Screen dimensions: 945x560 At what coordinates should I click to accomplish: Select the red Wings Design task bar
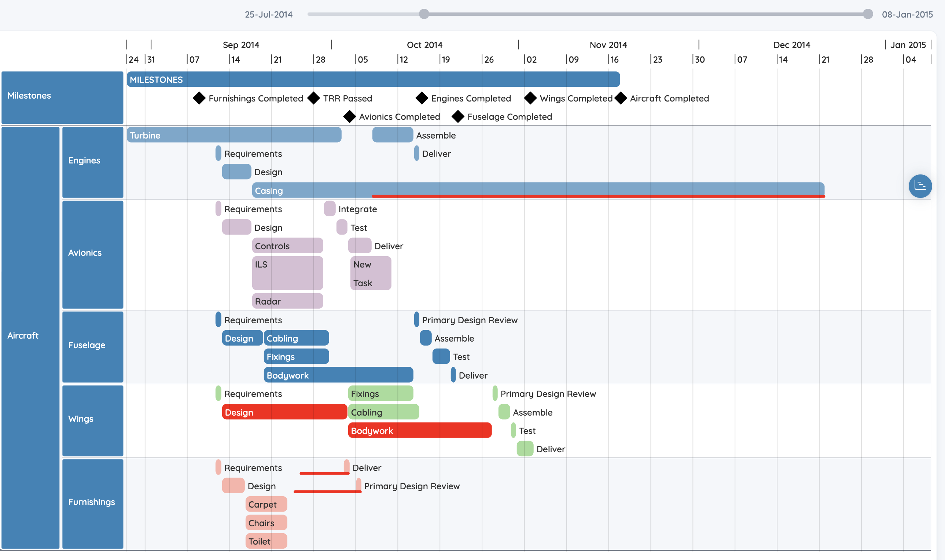(284, 412)
